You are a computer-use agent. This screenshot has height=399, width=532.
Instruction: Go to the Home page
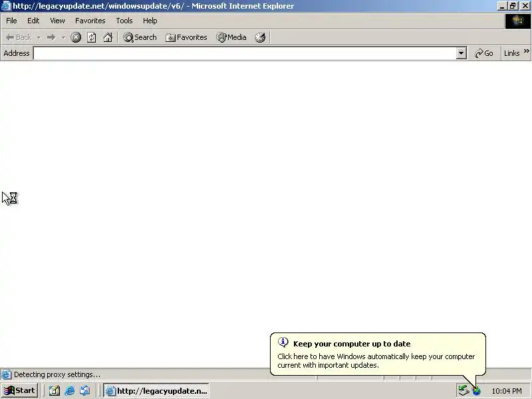(108, 37)
